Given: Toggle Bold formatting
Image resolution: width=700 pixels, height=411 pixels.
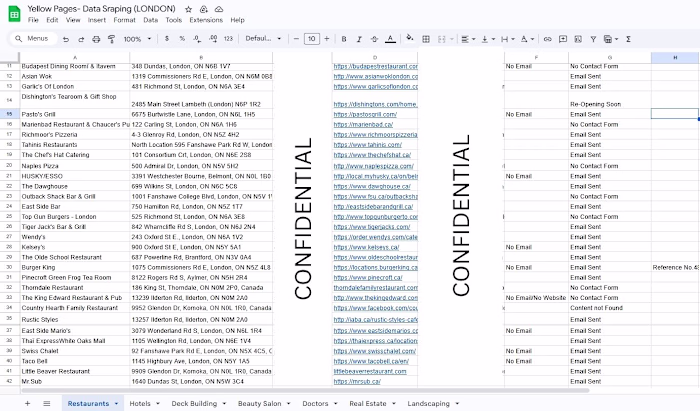Looking at the screenshot, I should [344, 39].
